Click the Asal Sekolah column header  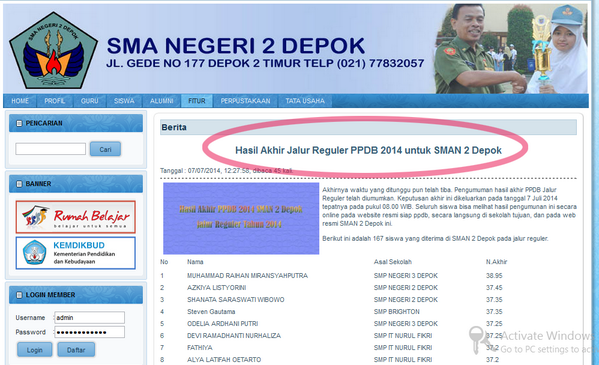click(393, 262)
